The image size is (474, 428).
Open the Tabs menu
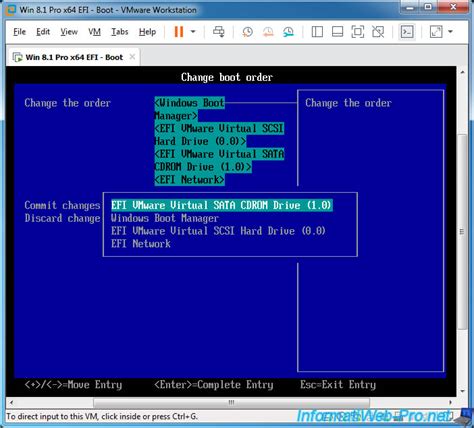[120, 32]
